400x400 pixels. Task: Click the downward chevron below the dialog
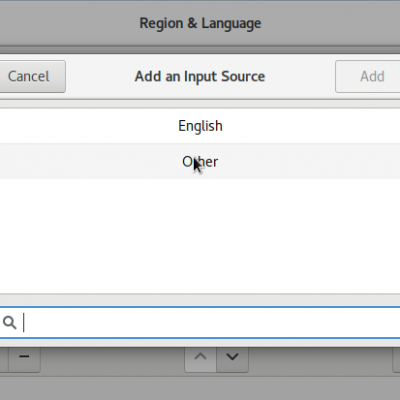pos(232,359)
